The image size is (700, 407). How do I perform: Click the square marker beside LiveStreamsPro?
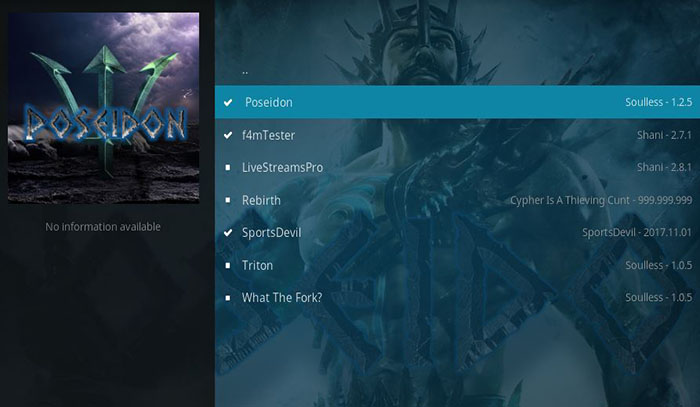tap(228, 167)
